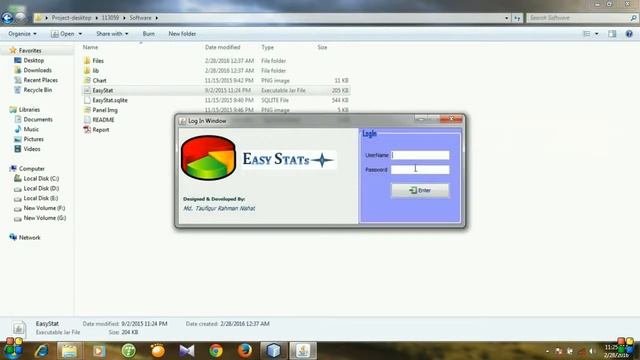
Task: Open the Videos library
Action: [x=32, y=149]
